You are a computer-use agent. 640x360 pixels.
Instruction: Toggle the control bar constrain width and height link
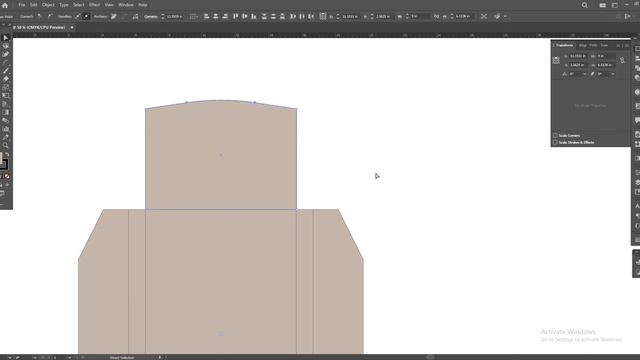pos(436,16)
